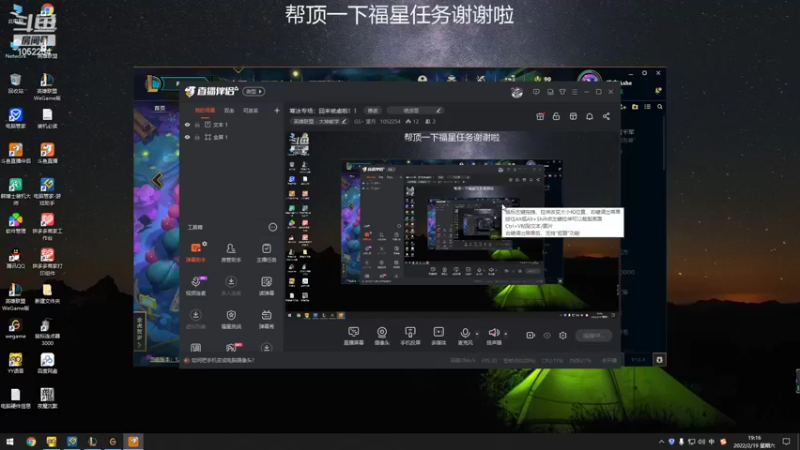Open the shield-star tool in toolbox

point(231,319)
